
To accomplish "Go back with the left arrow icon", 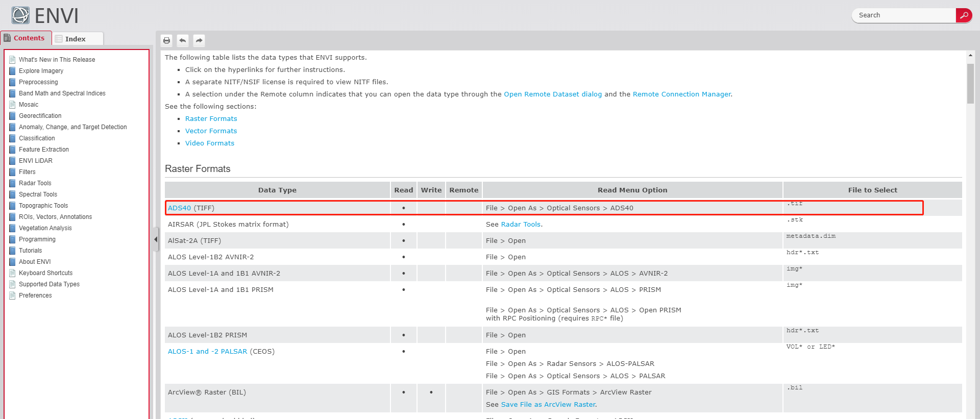I will pyautogui.click(x=183, y=40).
